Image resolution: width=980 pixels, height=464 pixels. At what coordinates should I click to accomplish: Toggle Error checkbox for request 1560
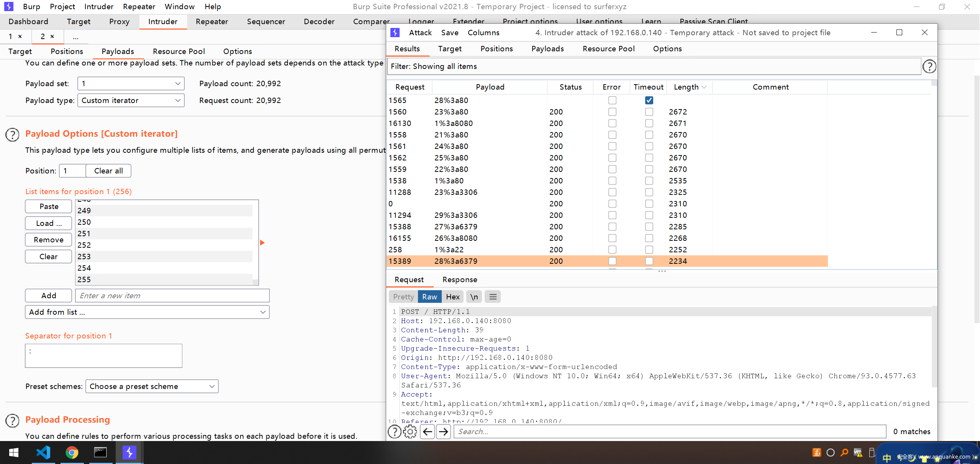coord(612,112)
